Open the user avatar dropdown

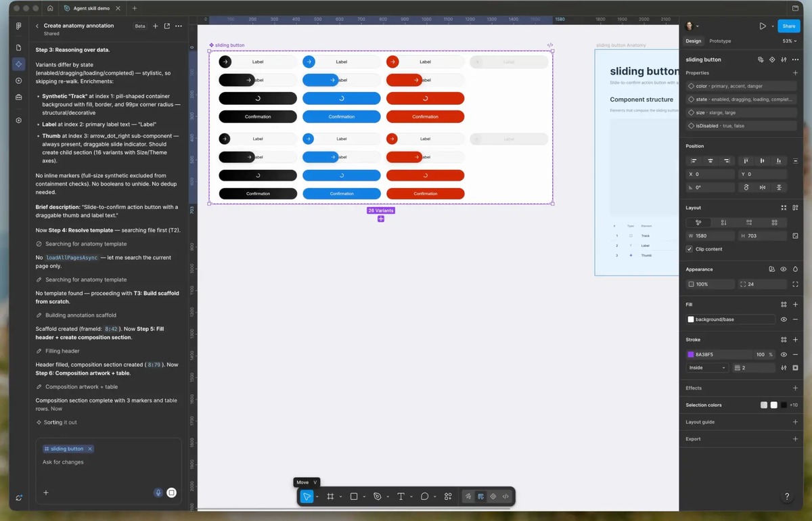[x=692, y=26]
